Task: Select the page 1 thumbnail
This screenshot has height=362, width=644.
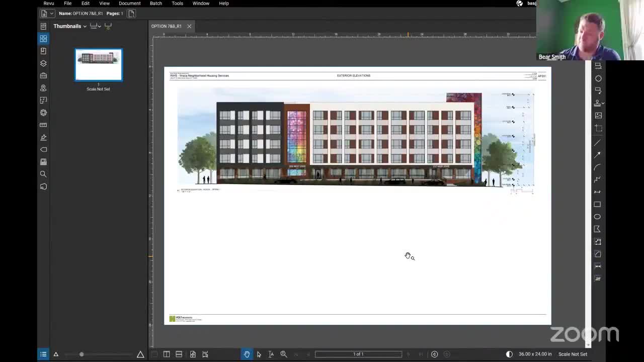Action: [99, 65]
